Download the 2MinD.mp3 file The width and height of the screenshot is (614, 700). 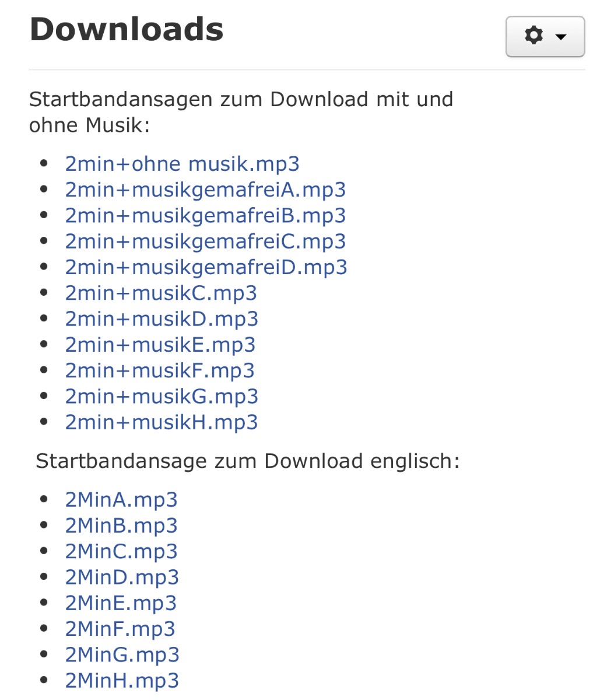[x=122, y=577]
